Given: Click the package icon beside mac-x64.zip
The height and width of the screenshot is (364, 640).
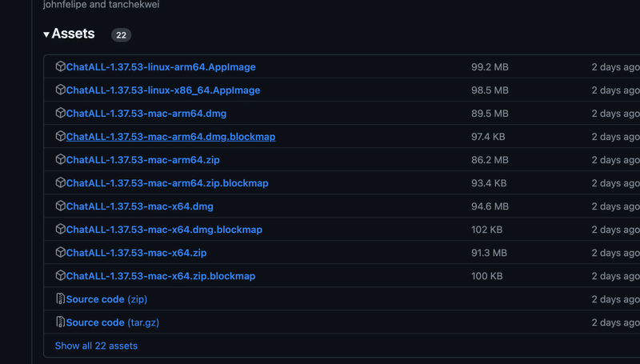Looking at the screenshot, I should tap(60, 253).
